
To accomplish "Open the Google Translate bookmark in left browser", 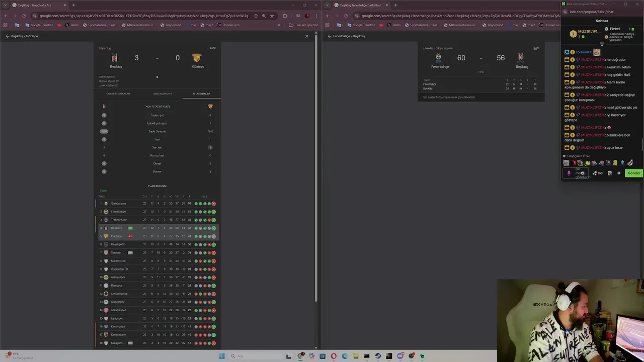I will tap(39, 25).
